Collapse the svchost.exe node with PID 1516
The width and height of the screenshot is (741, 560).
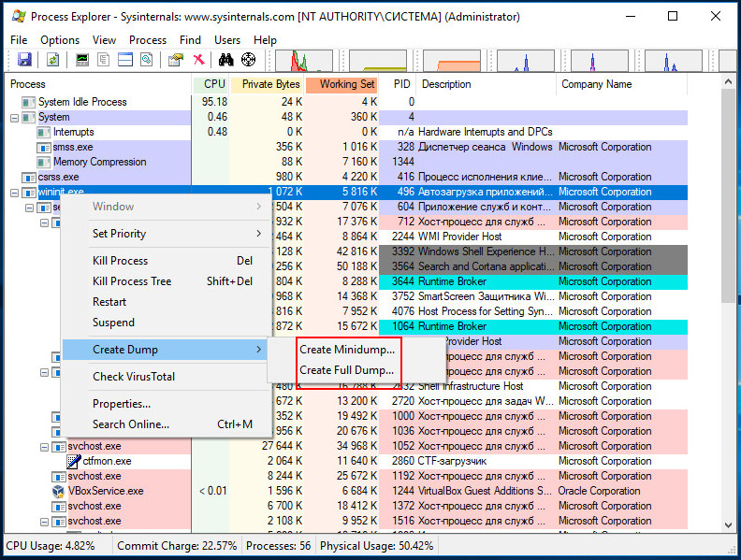(44, 522)
